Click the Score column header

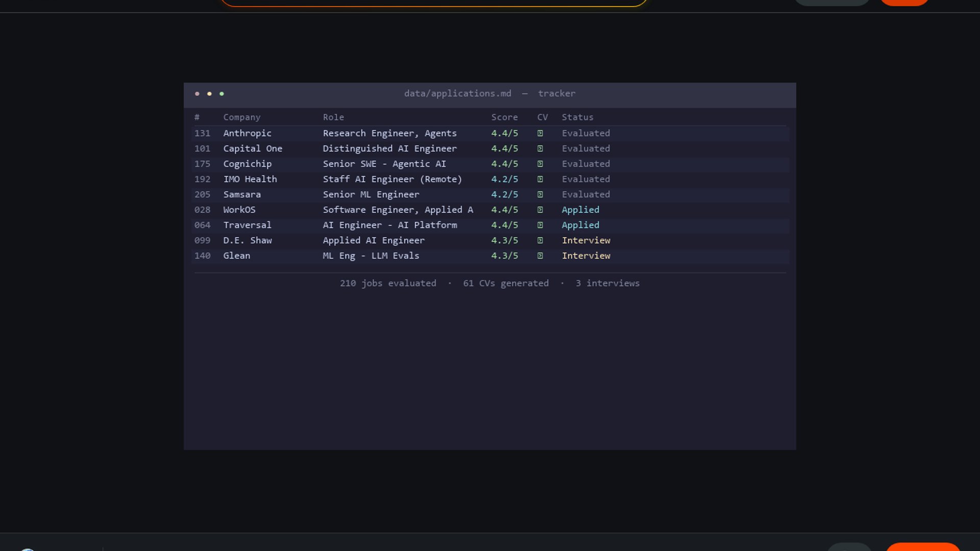pyautogui.click(x=504, y=117)
